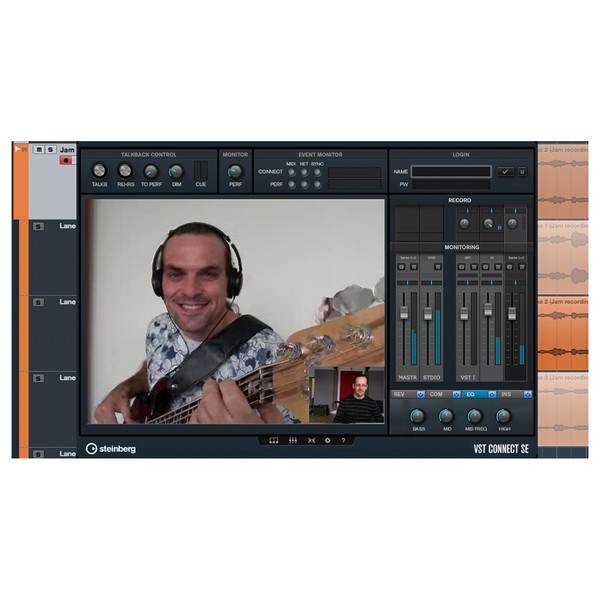Confirm login with the checkmark button

(x=505, y=172)
